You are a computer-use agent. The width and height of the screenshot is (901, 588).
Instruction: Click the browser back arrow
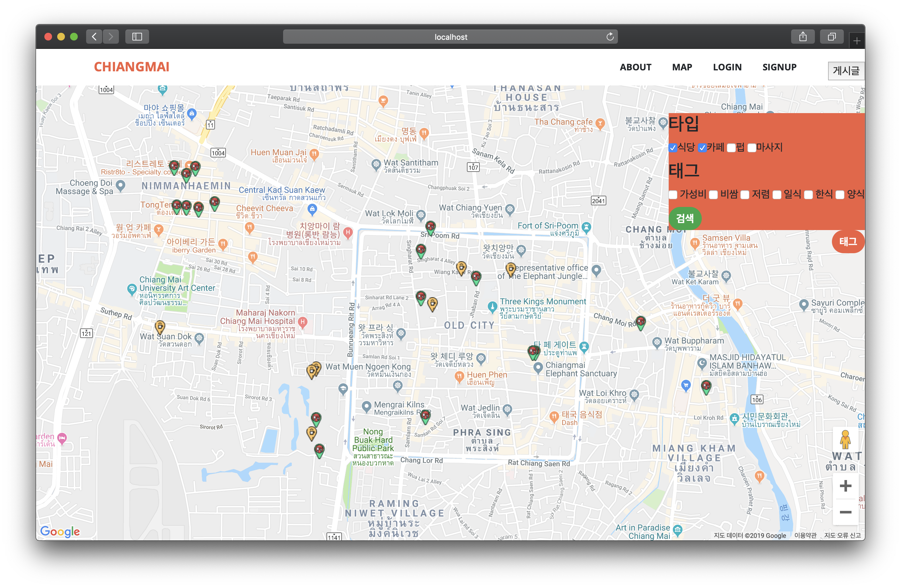tap(94, 37)
